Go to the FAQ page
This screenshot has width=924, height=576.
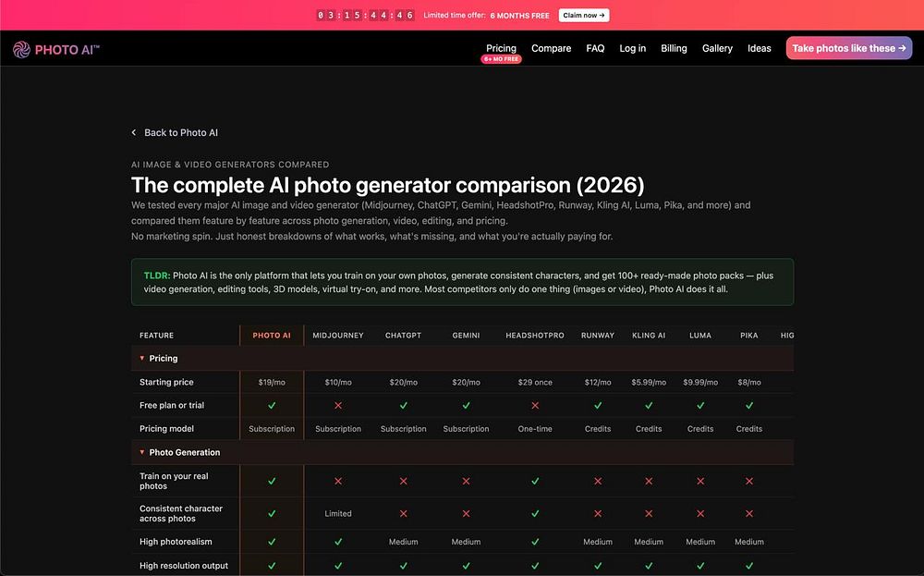pyautogui.click(x=595, y=48)
